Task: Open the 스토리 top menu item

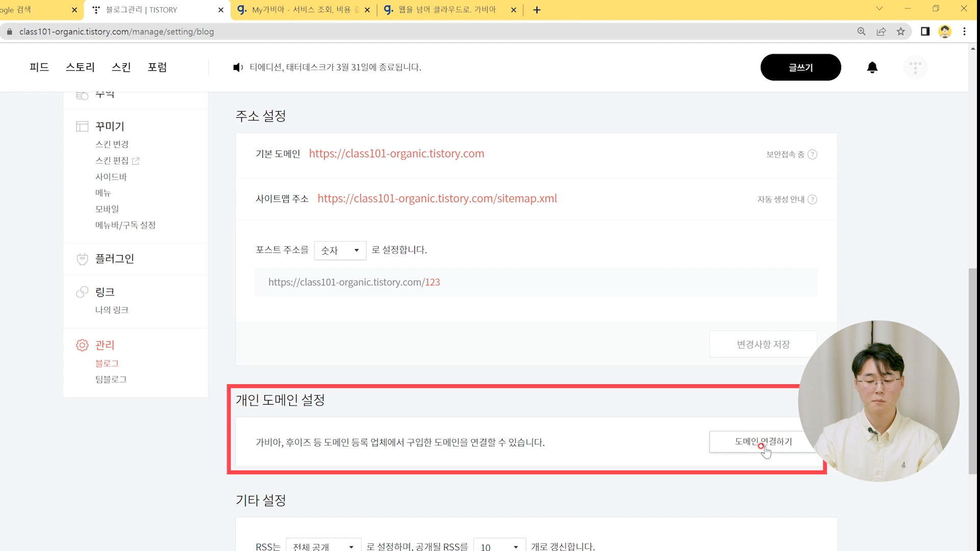Action: click(80, 67)
